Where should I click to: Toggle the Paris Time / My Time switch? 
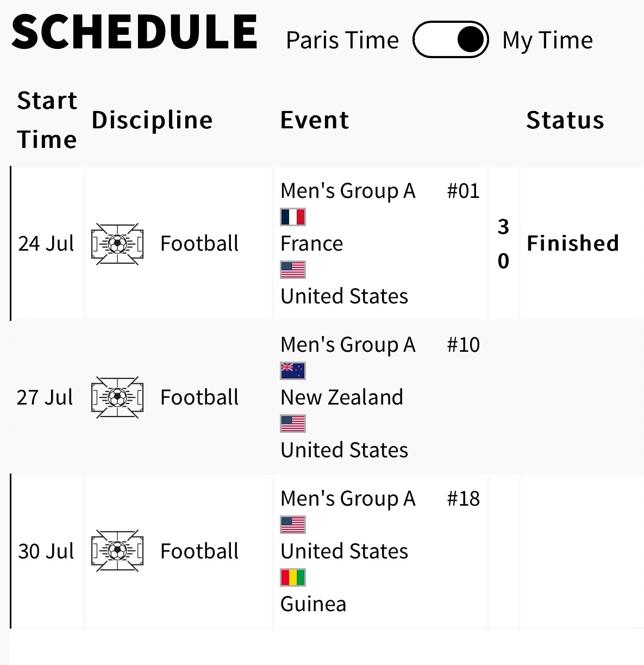pos(451,40)
